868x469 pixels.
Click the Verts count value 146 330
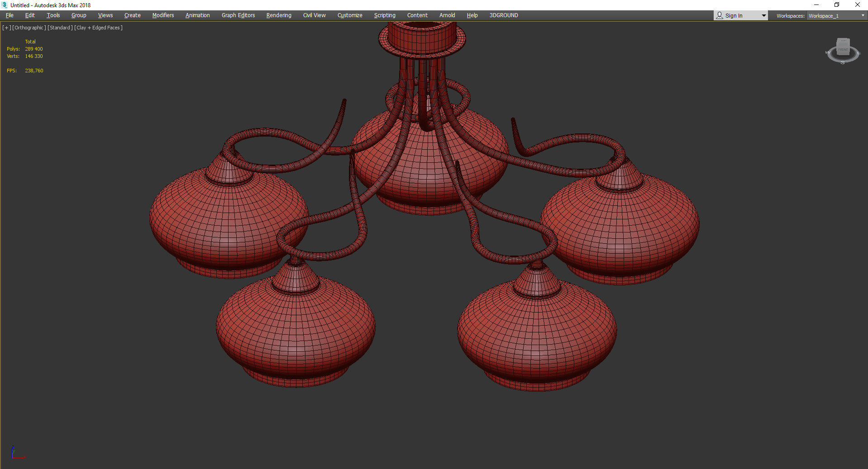click(x=34, y=56)
